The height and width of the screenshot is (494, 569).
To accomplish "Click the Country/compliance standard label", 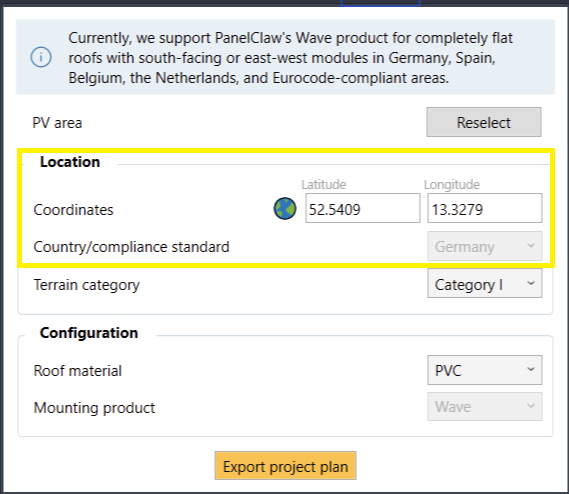I will (x=131, y=247).
